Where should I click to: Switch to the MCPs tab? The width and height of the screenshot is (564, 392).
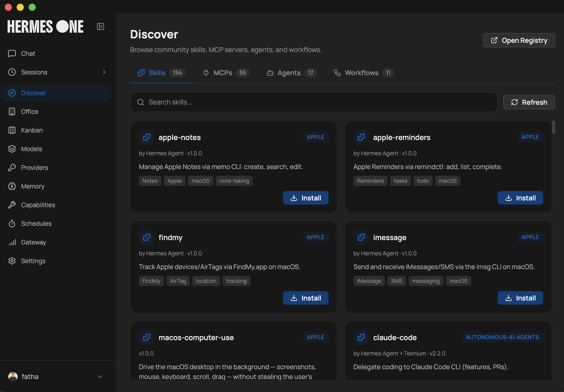[226, 73]
